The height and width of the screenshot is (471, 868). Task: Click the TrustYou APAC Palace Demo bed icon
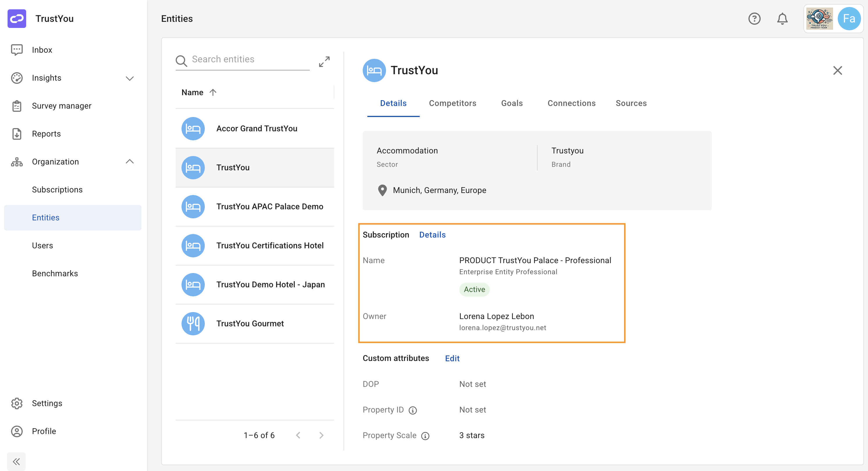(193, 207)
